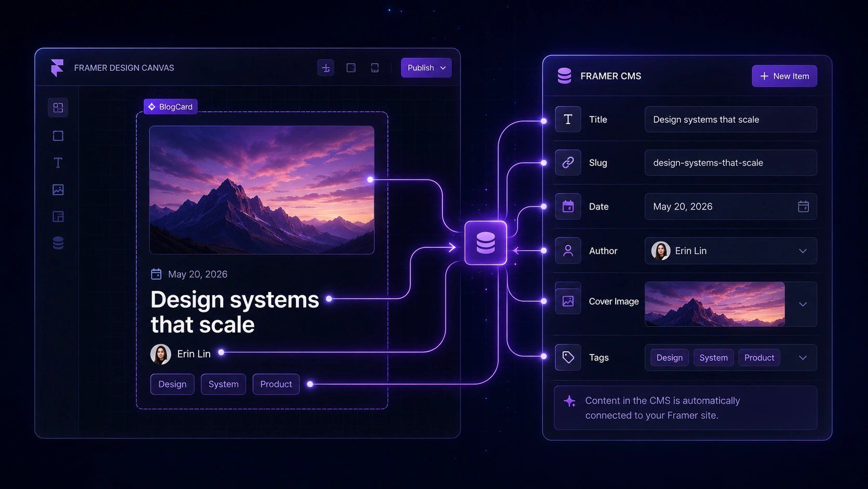
Task: Select the 'FRAMER DESIGN CANVAS' title text
Action: [x=124, y=68]
